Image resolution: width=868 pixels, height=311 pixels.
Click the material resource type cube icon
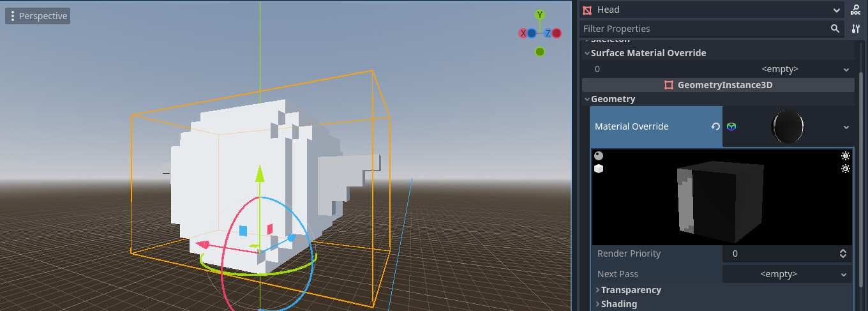pyautogui.click(x=731, y=126)
